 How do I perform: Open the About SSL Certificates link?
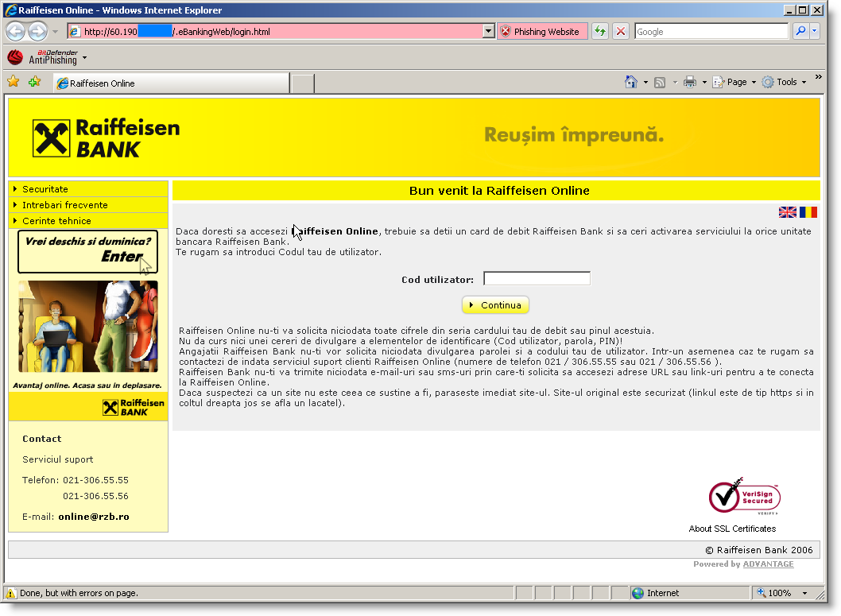(732, 529)
